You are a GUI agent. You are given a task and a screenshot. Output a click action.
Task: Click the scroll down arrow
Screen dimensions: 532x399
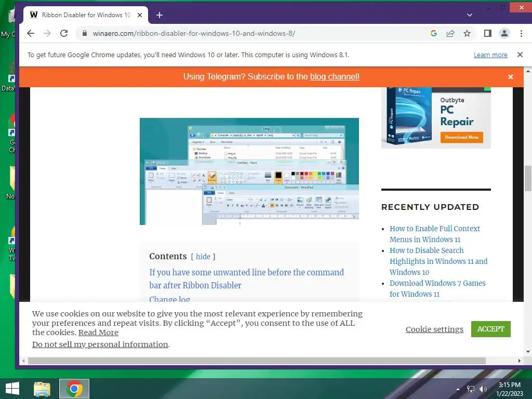click(528, 352)
